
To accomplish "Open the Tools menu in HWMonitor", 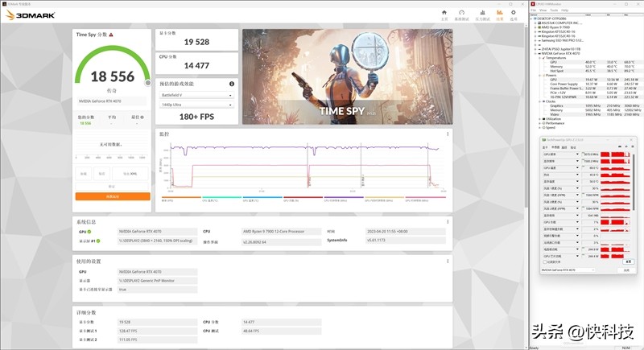I will (x=554, y=10).
